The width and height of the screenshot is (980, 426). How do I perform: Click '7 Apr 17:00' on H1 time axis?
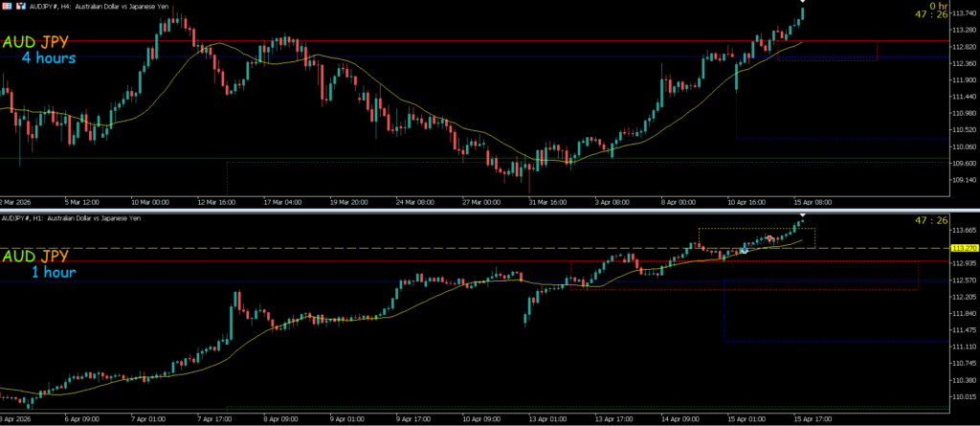point(213,418)
